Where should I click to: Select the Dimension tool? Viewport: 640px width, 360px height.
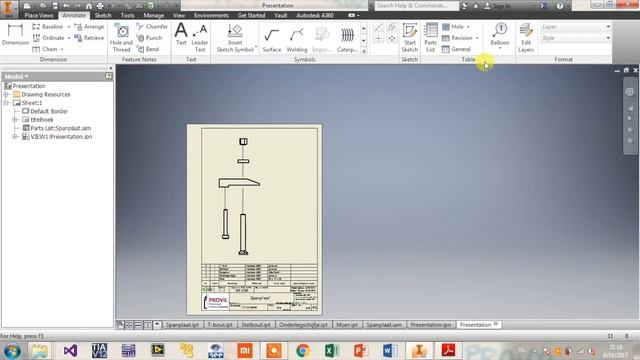[15, 35]
